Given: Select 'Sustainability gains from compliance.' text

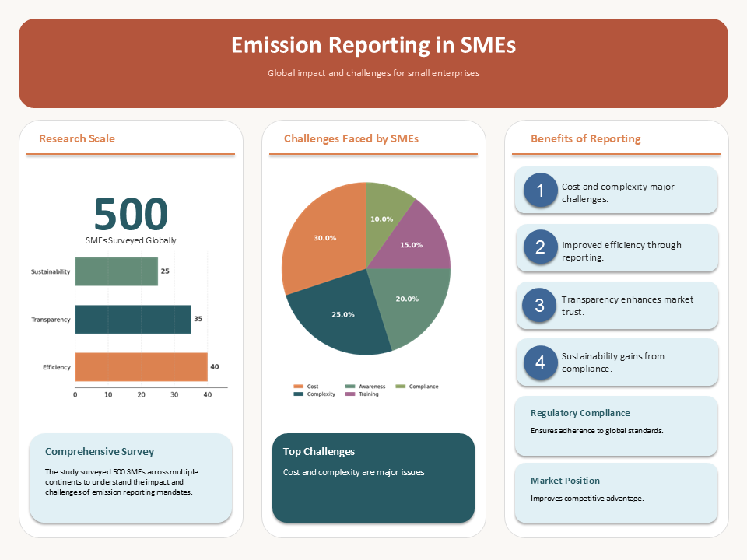Looking at the screenshot, I should click(612, 362).
